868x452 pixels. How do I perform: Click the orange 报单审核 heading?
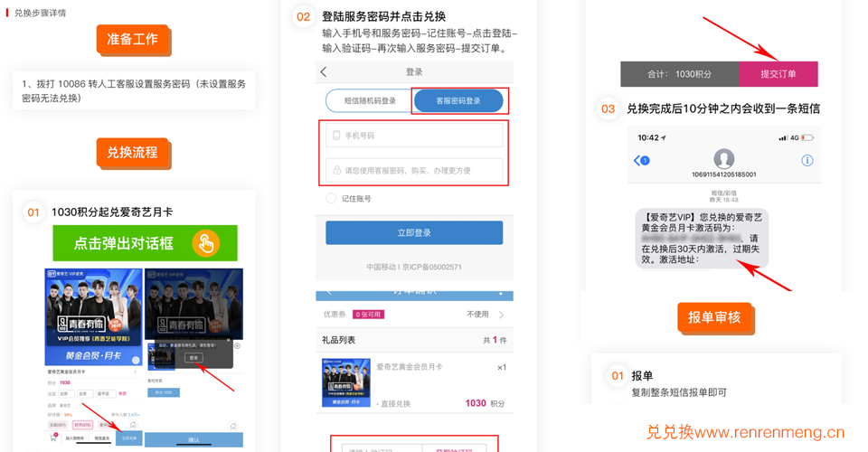tap(714, 317)
